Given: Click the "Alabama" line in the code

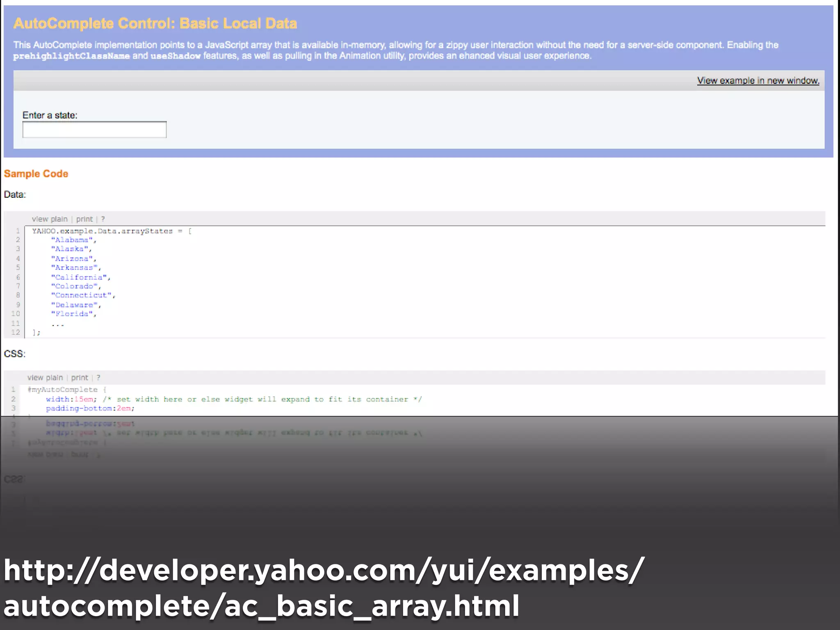Looking at the screenshot, I should click(74, 240).
